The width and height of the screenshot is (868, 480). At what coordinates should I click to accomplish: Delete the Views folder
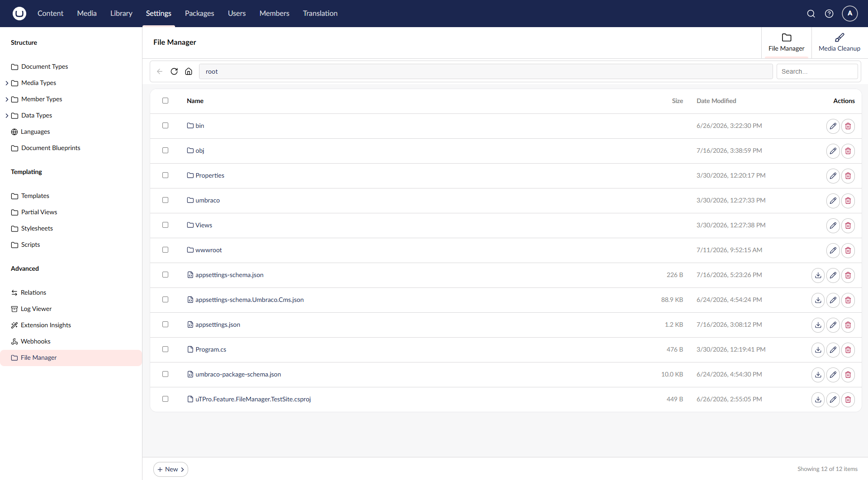[x=848, y=226]
